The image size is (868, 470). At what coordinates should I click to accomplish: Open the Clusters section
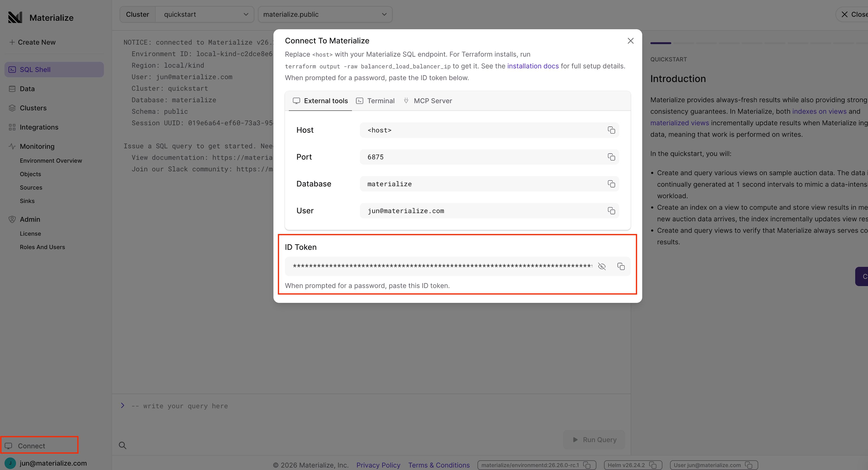tap(54, 108)
